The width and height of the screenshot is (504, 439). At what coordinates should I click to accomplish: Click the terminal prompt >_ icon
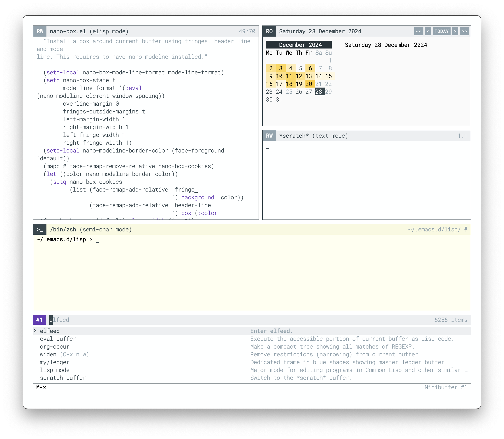(x=40, y=230)
